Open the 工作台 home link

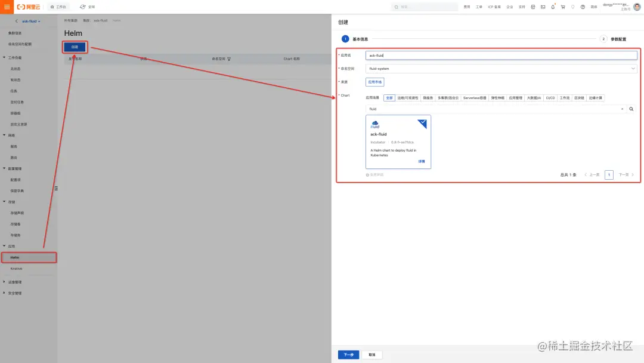[58, 7]
